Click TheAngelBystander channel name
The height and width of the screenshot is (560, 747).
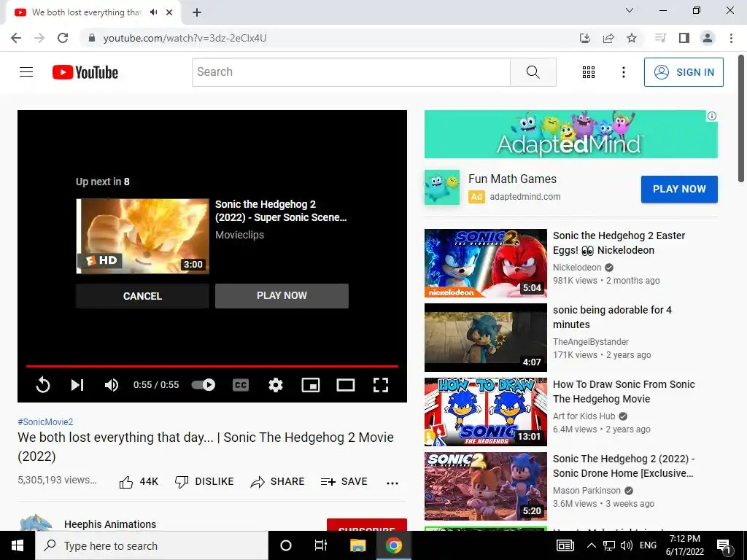[591, 342]
